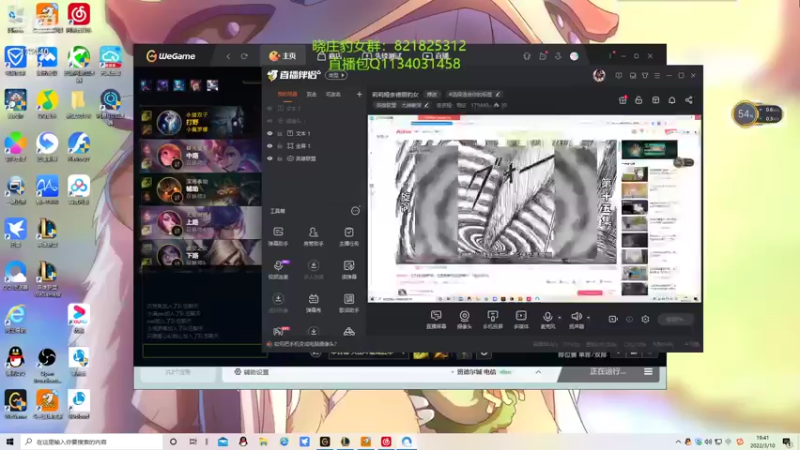Click the 多媒体 media source icon
This screenshot has width=800, height=450.
pyautogui.click(x=521, y=319)
